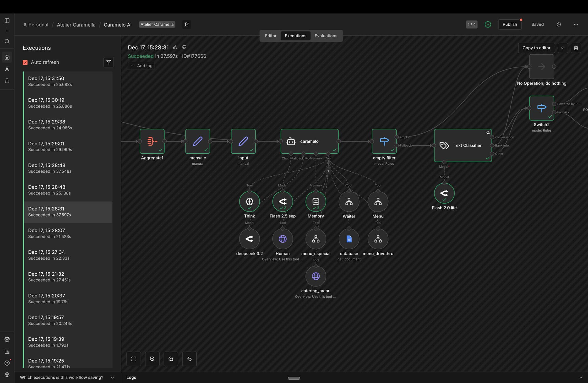Select the Dec 17, 15:29:38 execution
Viewport: 588px width, 383px height.
(68, 124)
